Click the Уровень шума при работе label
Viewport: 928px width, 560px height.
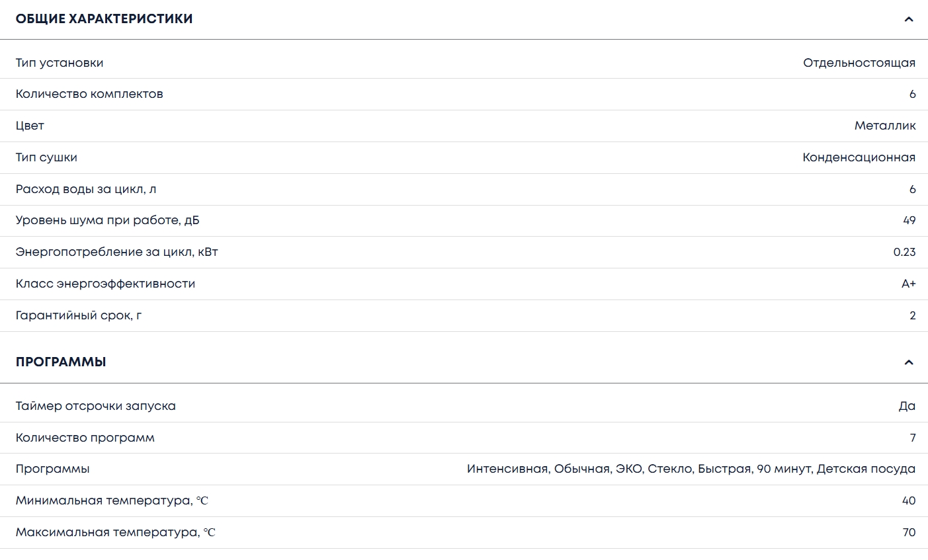[x=107, y=220]
